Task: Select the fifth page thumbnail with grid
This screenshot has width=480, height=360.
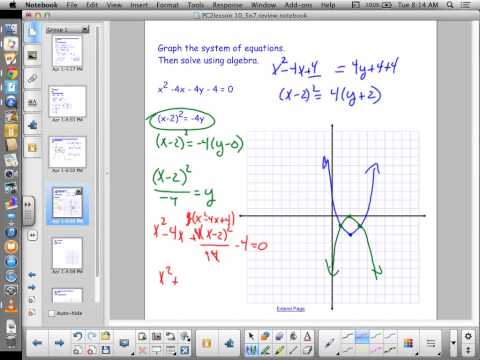Action: [67, 253]
